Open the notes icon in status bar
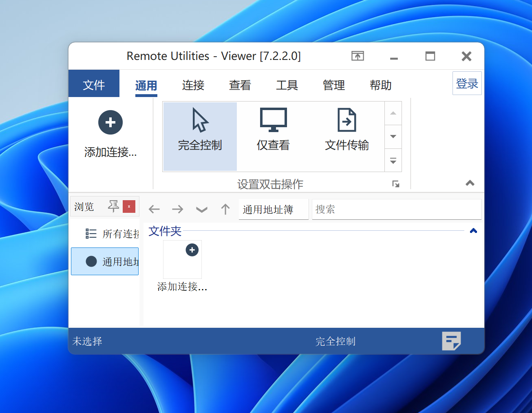Screen dimensions: 532x413 451,341
